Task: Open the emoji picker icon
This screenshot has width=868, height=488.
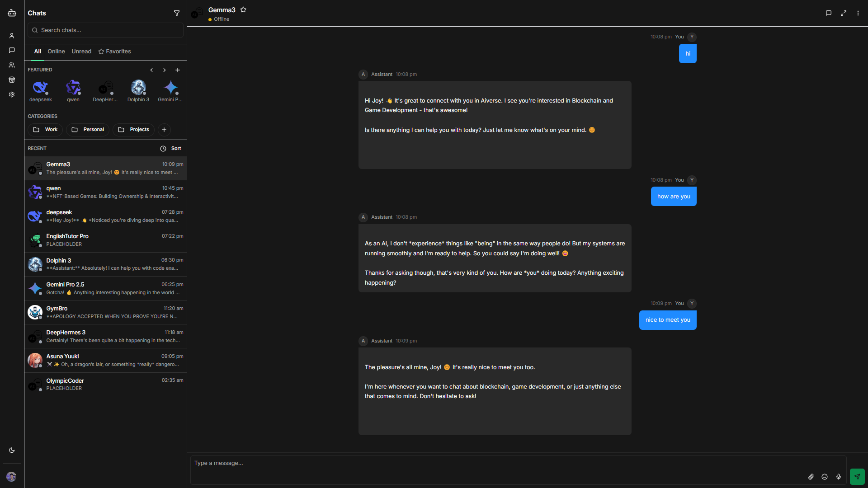Action: [x=825, y=477]
